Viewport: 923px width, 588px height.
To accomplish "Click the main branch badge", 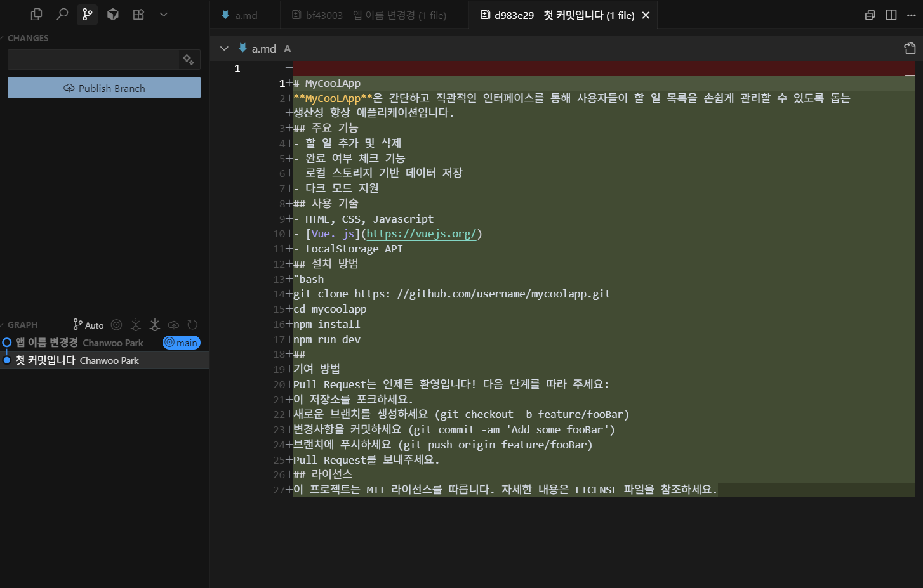I will pos(182,343).
